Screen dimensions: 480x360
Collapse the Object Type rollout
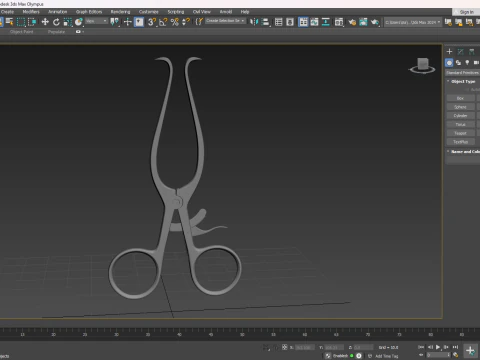coord(463,82)
